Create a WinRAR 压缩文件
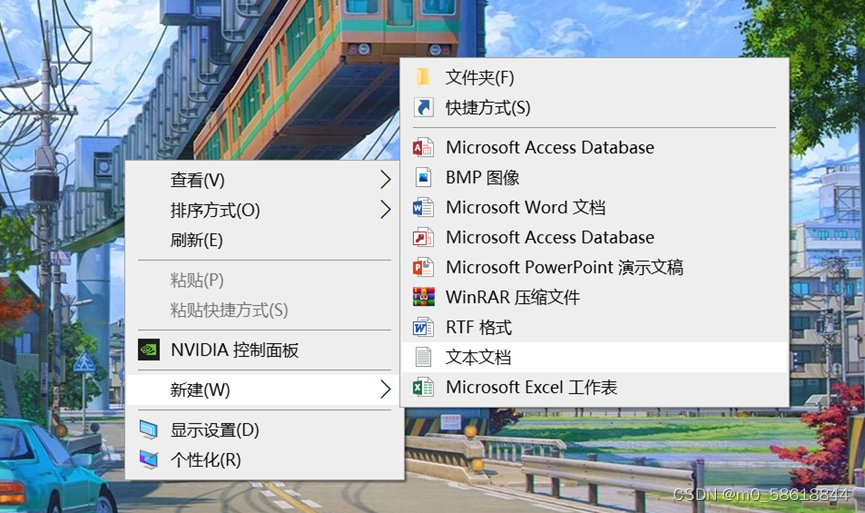The width and height of the screenshot is (865, 513). point(595,297)
